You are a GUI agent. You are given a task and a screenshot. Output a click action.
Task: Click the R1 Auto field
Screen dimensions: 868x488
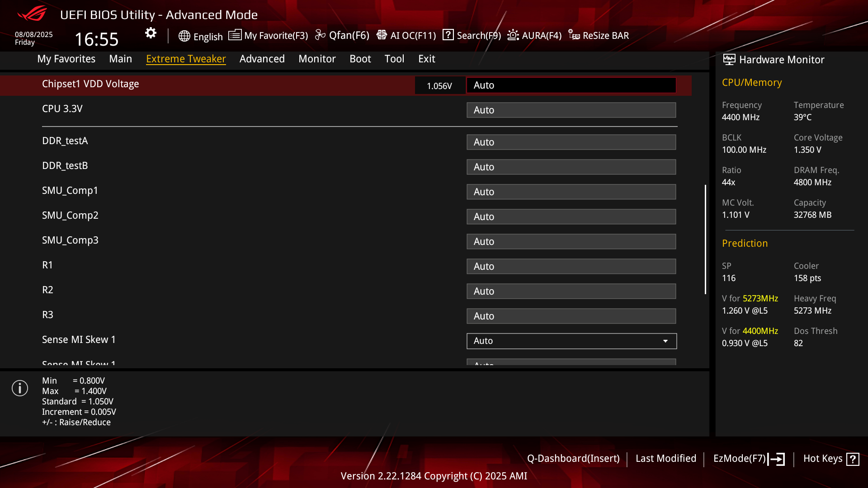(571, 266)
